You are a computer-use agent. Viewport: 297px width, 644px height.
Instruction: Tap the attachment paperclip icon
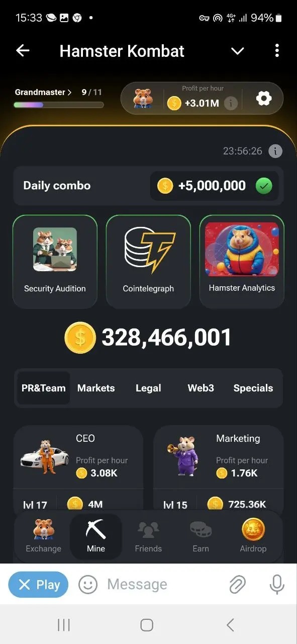pyautogui.click(x=237, y=585)
